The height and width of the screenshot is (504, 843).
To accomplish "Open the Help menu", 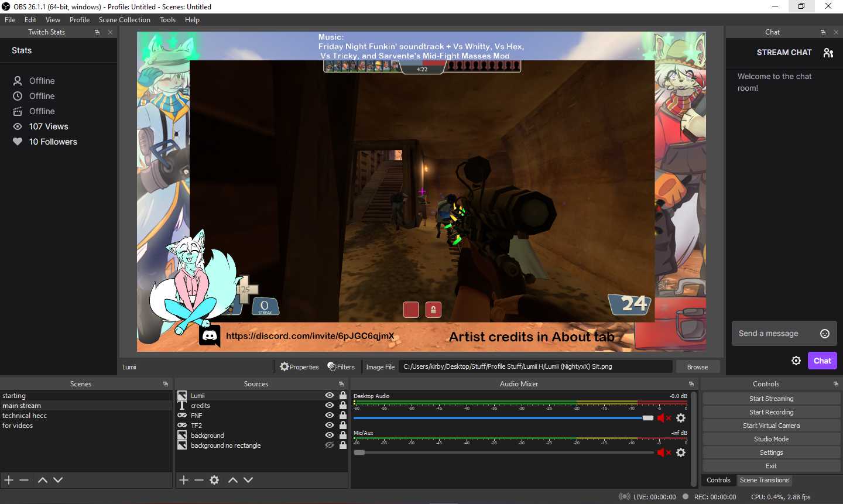I will pos(192,20).
